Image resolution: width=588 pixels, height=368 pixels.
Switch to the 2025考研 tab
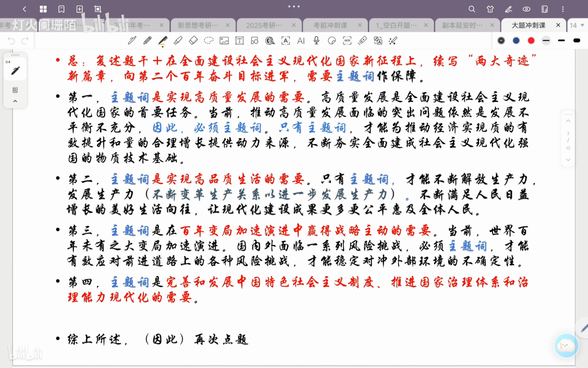[264, 25]
